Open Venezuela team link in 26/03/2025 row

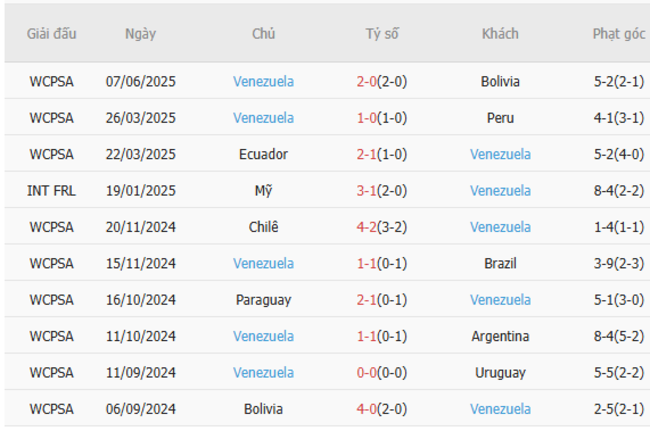pyautogui.click(x=263, y=118)
